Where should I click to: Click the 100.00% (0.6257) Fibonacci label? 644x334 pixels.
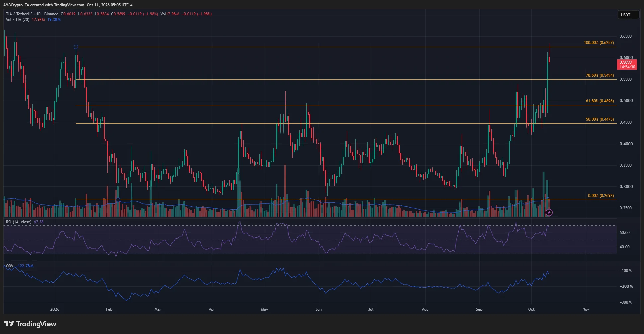[x=599, y=43]
